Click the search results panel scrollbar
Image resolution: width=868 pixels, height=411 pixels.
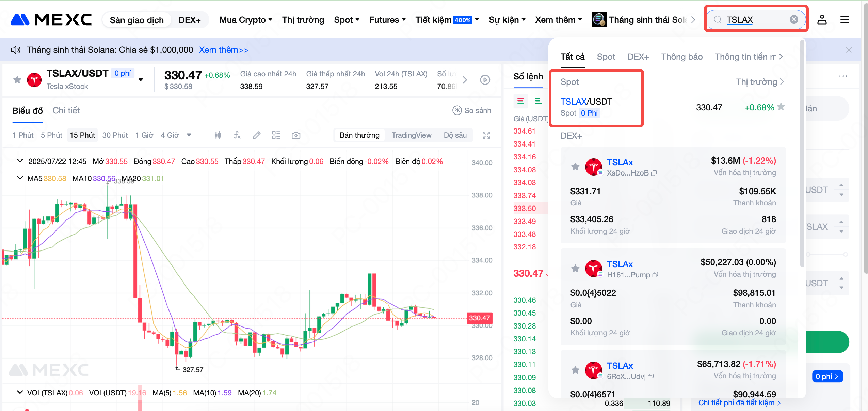tap(802, 153)
